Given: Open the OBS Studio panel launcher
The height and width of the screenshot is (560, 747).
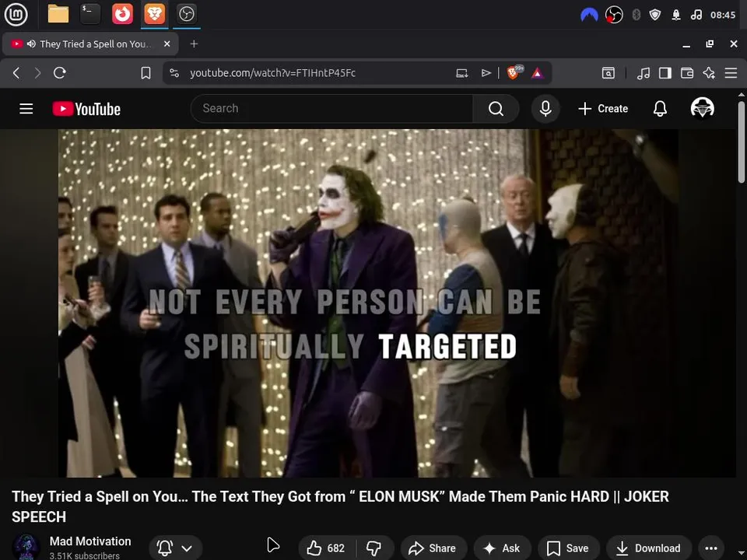Looking at the screenshot, I should pos(186,14).
